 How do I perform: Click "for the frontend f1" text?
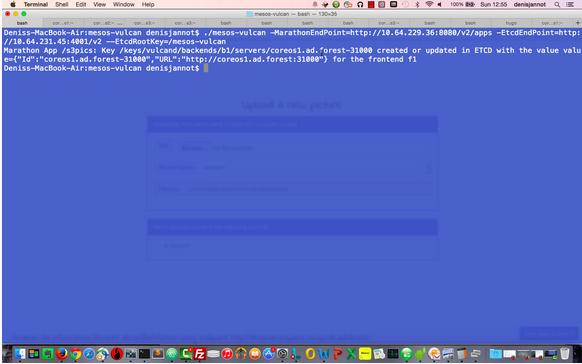[375, 59]
